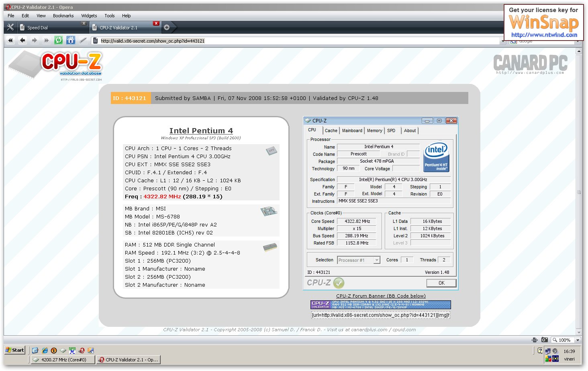This screenshot has height=371, width=588.
Task: Click the Fit to width icon in status bar
Action: pyautogui.click(x=535, y=340)
